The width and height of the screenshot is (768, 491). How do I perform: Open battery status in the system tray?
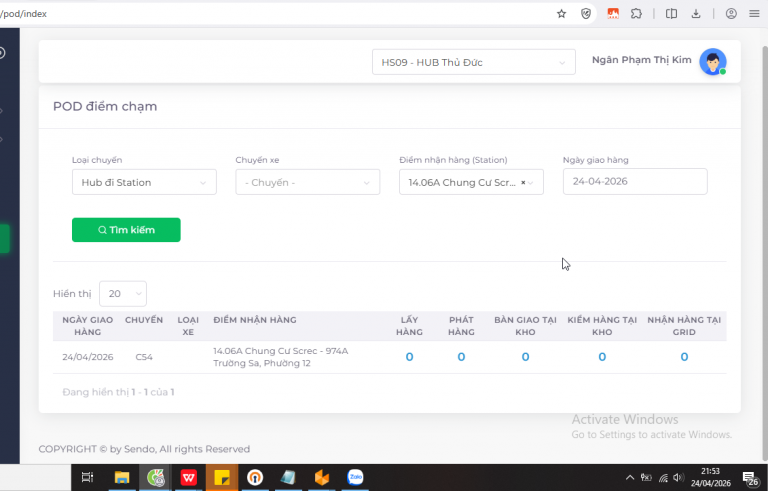(647, 477)
